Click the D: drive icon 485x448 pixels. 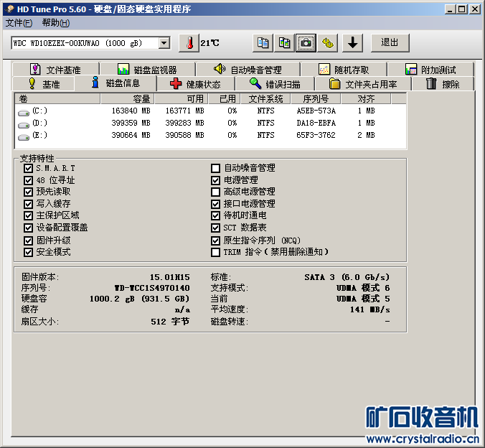tap(24, 125)
